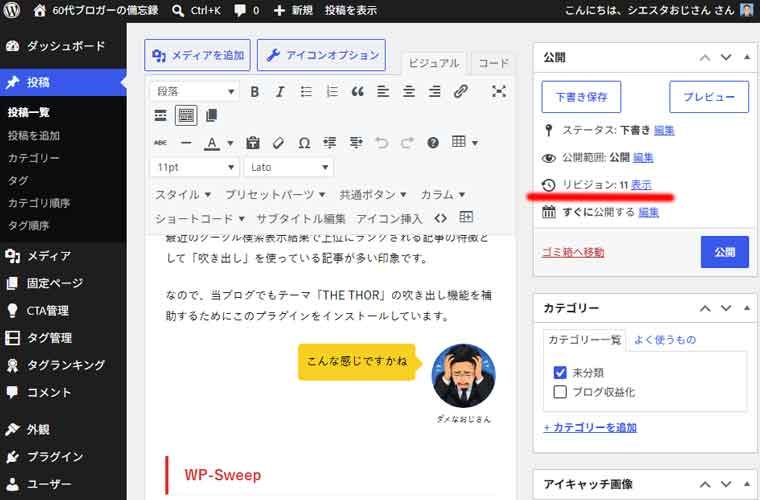Open revisions with the 表示 link

641,185
